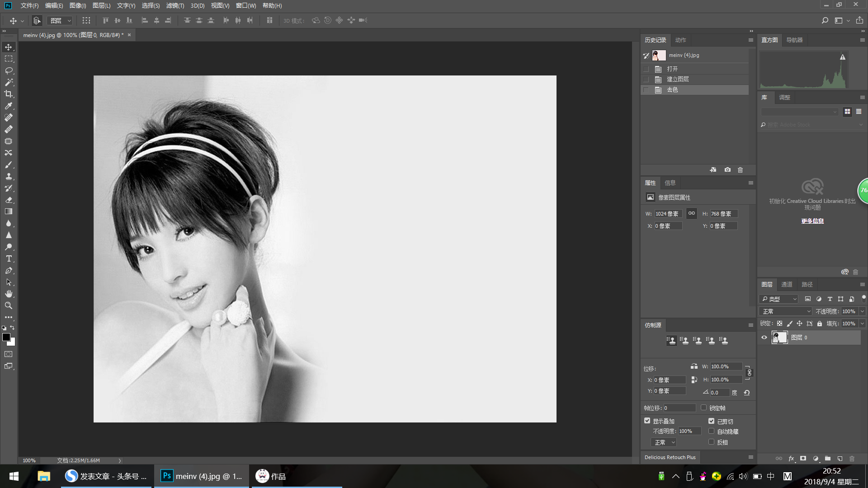Image resolution: width=868 pixels, height=488 pixels.
Task: Open the 文件(F) menu
Action: pyautogui.click(x=29, y=6)
